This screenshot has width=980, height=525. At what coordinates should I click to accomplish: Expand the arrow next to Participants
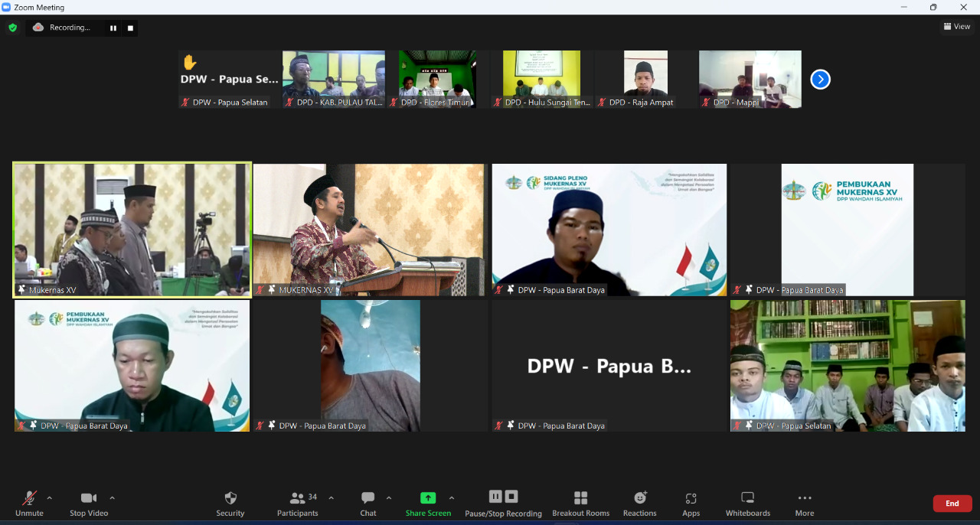click(x=331, y=497)
